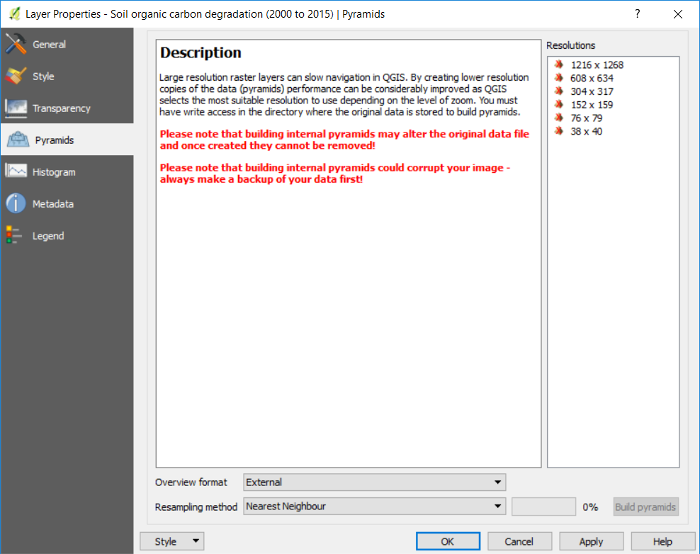The height and width of the screenshot is (554, 700).
Task: Click the OK button
Action: (x=448, y=542)
